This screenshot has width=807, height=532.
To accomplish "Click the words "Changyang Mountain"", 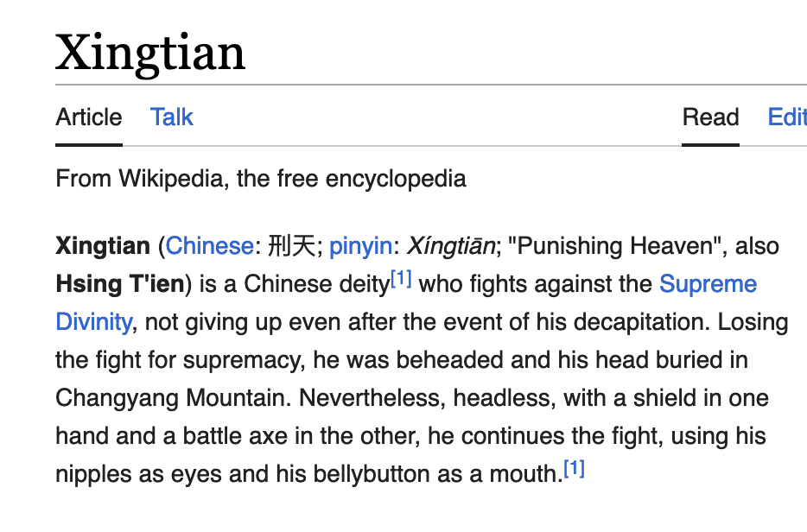I will [170, 398].
